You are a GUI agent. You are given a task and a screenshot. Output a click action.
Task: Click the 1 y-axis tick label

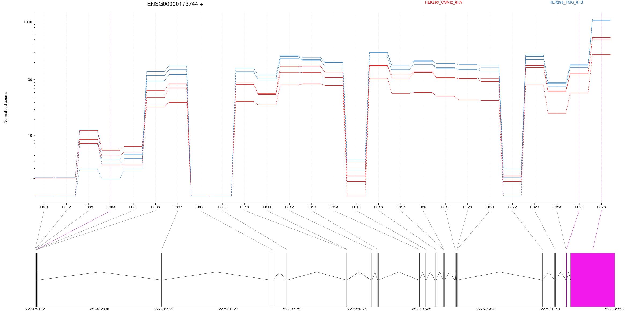click(31, 179)
